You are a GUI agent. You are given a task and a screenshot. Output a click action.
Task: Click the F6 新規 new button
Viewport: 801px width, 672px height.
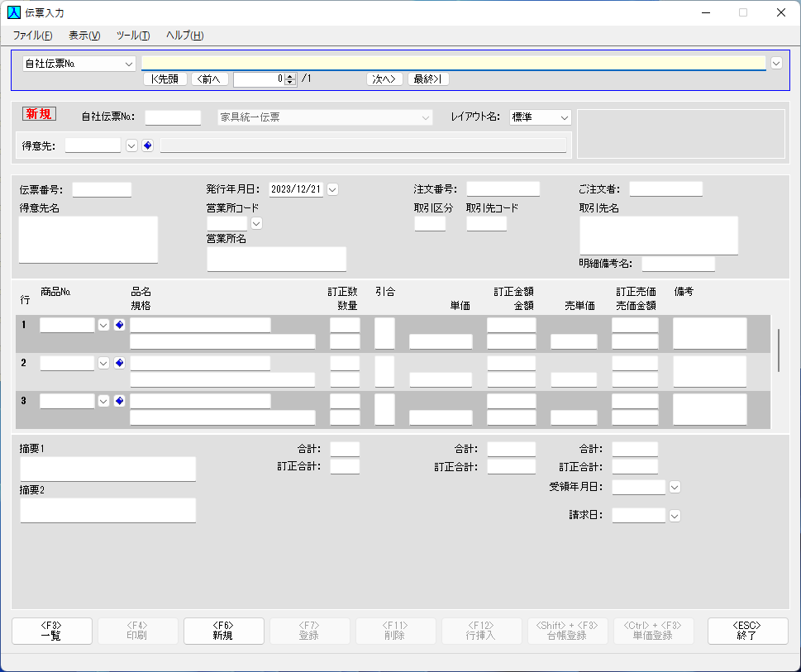[x=223, y=631]
